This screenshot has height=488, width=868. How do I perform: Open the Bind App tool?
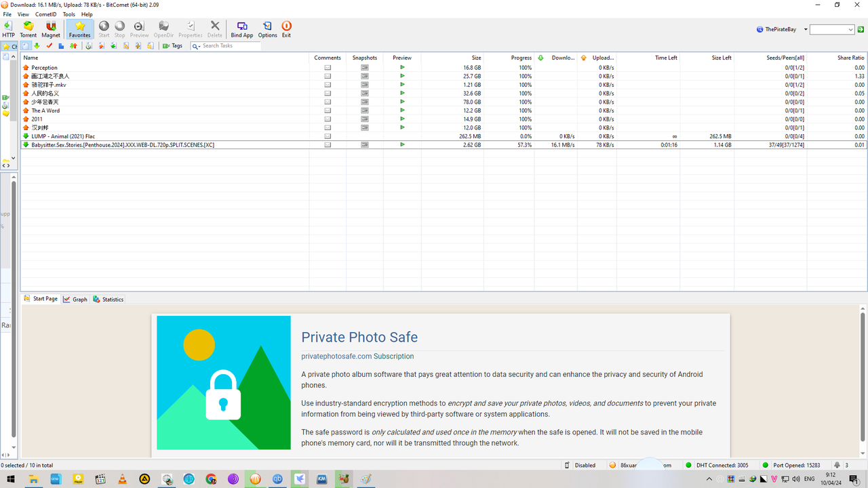(x=242, y=29)
